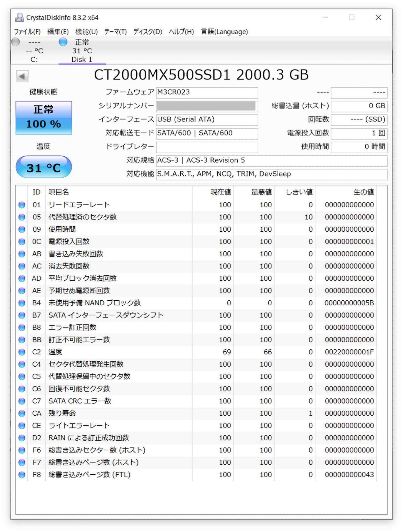This screenshot has width=403, height=532.
Task: Click the power-on hours field 0 時間
Action: click(x=359, y=147)
